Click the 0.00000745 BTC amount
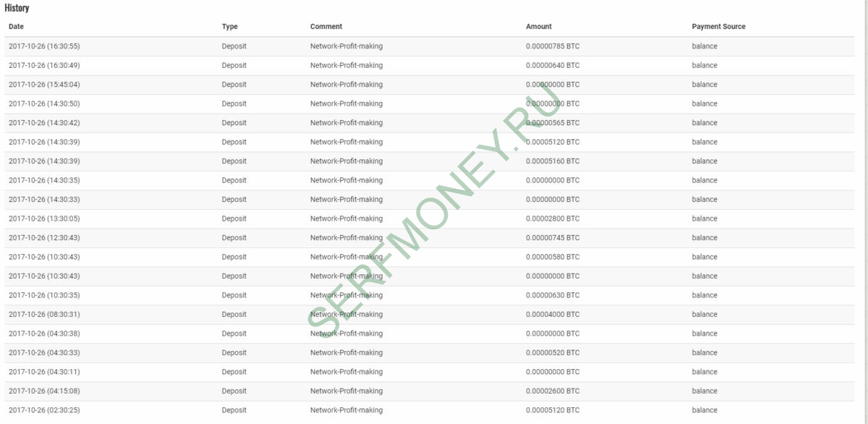 tap(553, 238)
